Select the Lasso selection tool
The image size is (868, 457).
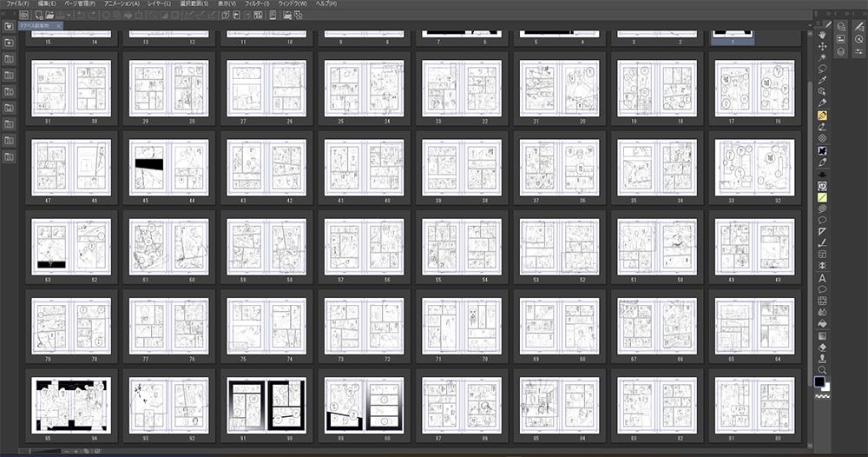[822, 69]
